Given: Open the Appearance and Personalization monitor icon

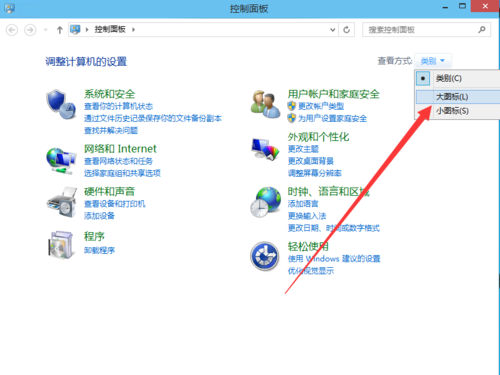Looking at the screenshot, I should pos(265,149).
